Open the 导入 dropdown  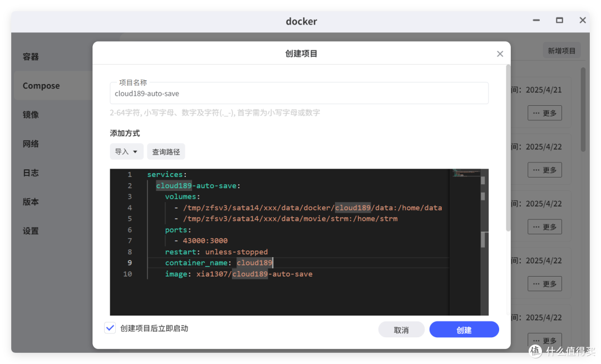click(126, 152)
